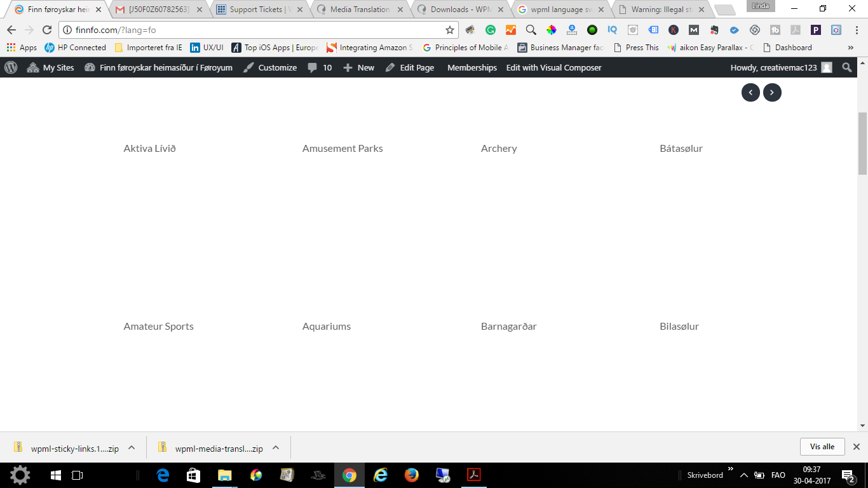This screenshot has height=488, width=868.
Task: Click the Grammarly extension icon
Action: click(x=490, y=29)
